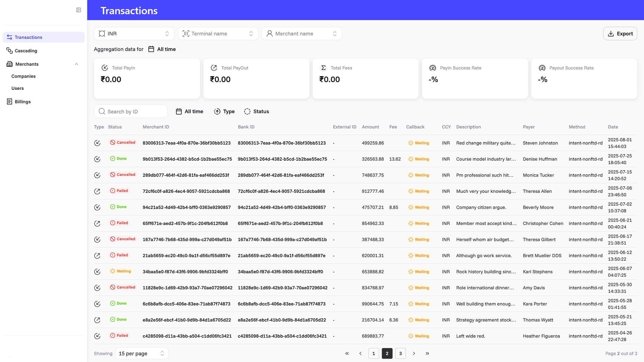644x362 pixels.
Task: Click the Total PayIn card icon
Action: (x=105, y=68)
